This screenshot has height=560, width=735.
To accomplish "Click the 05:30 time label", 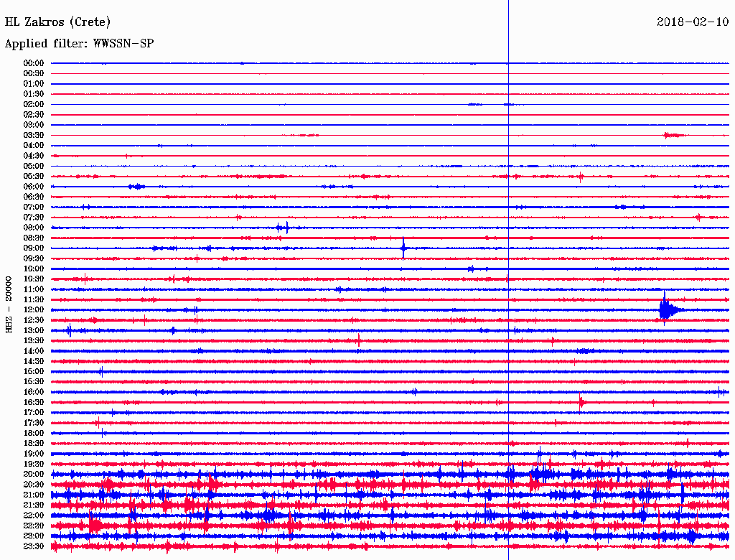I will 34,177.
